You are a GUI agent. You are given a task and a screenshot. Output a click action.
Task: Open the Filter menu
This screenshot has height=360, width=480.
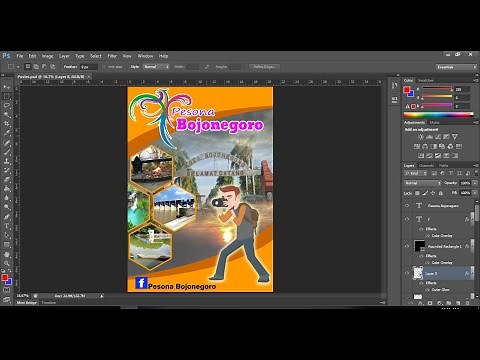112,56
